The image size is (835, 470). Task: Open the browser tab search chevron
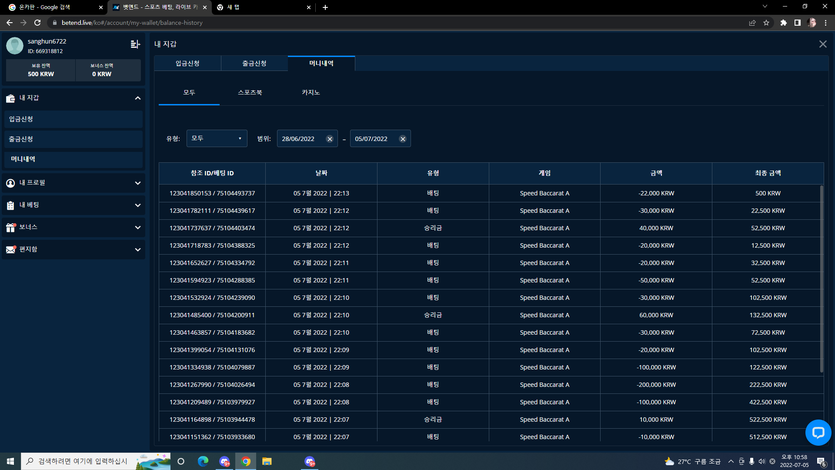tap(765, 7)
